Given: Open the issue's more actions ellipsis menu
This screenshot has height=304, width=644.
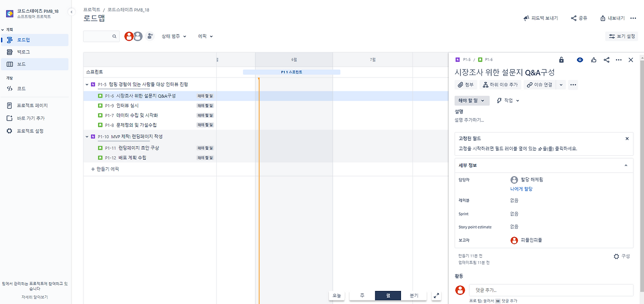Looking at the screenshot, I should (x=619, y=60).
